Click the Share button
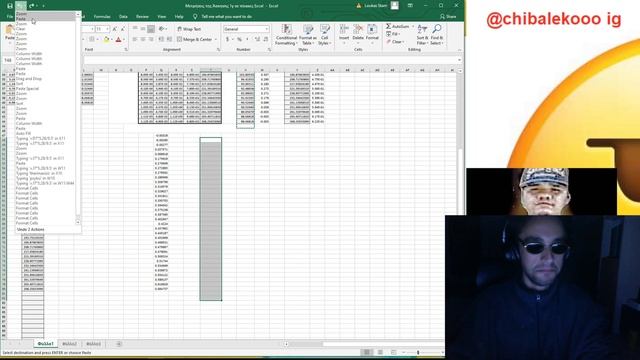The width and height of the screenshot is (640, 360). click(x=448, y=17)
